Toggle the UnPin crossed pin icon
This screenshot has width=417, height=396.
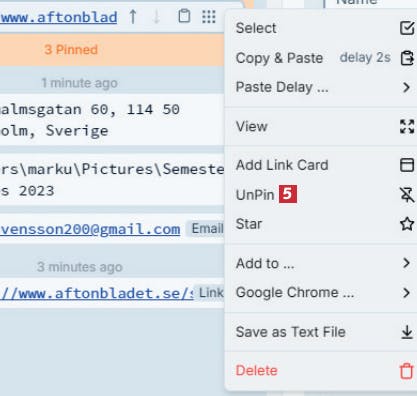point(407,195)
